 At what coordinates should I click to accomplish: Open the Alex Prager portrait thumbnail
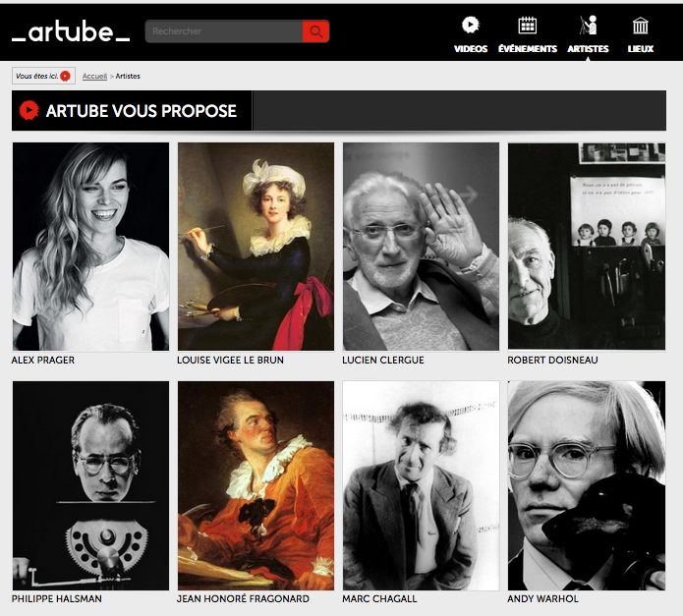(x=90, y=247)
